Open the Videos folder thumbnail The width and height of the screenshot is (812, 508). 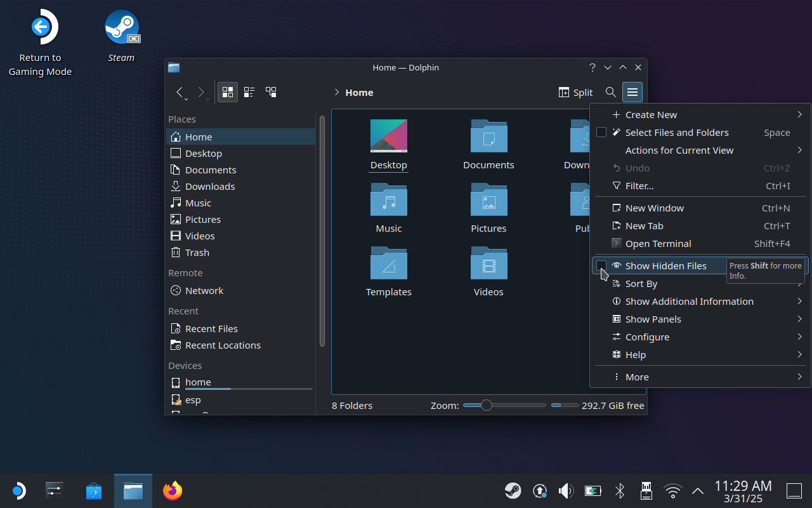pos(488,263)
